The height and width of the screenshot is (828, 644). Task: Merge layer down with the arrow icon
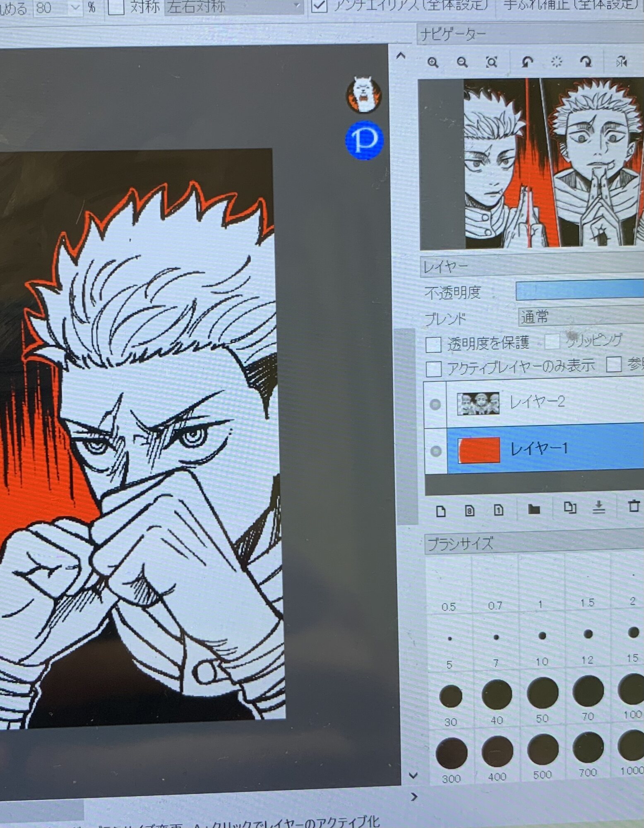click(598, 507)
